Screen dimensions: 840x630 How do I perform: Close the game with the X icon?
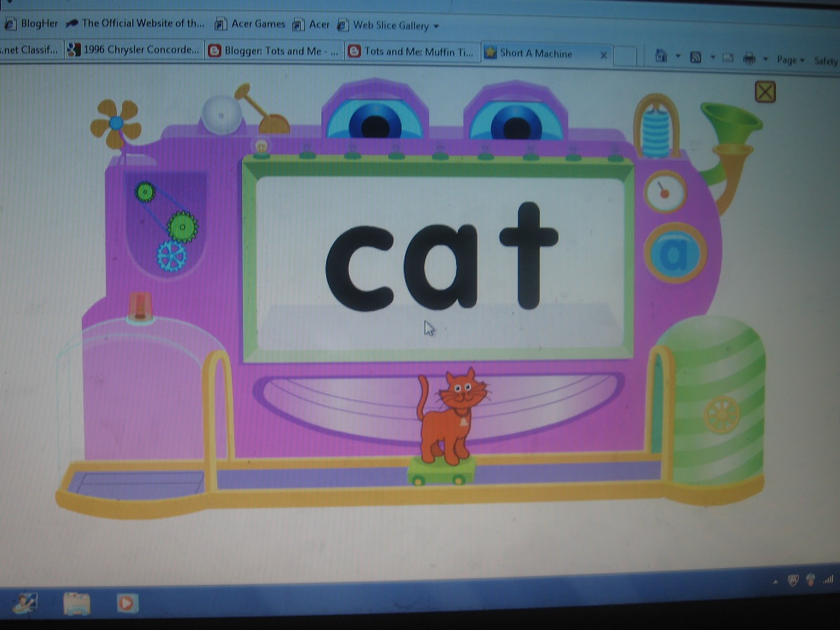765,92
